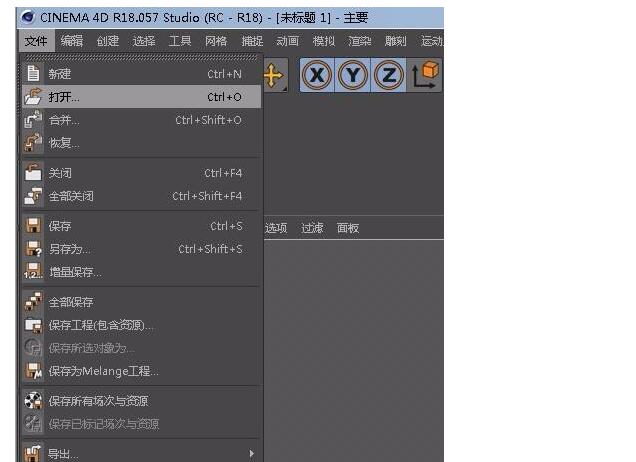Select the yellow Move tool in toolbar

click(273, 75)
